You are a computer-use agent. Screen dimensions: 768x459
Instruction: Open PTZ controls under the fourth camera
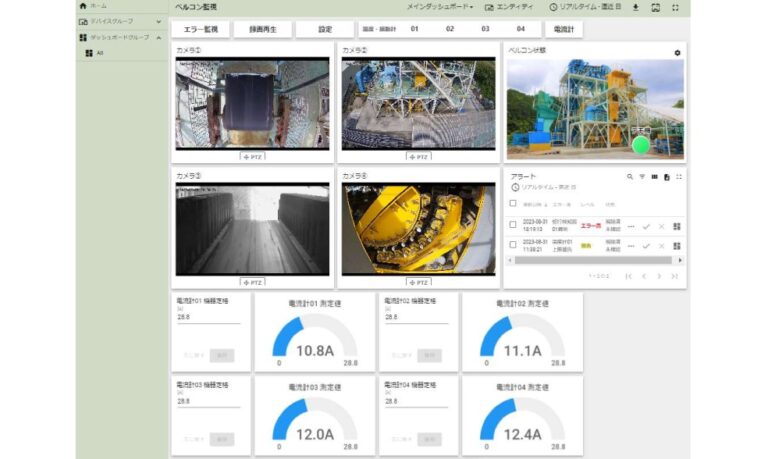[x=419, y=283]
